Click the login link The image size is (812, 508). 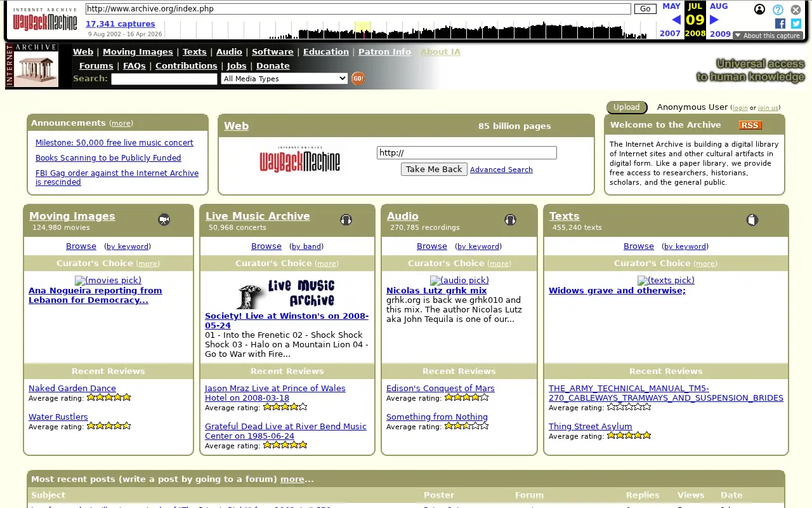point(740,108)
